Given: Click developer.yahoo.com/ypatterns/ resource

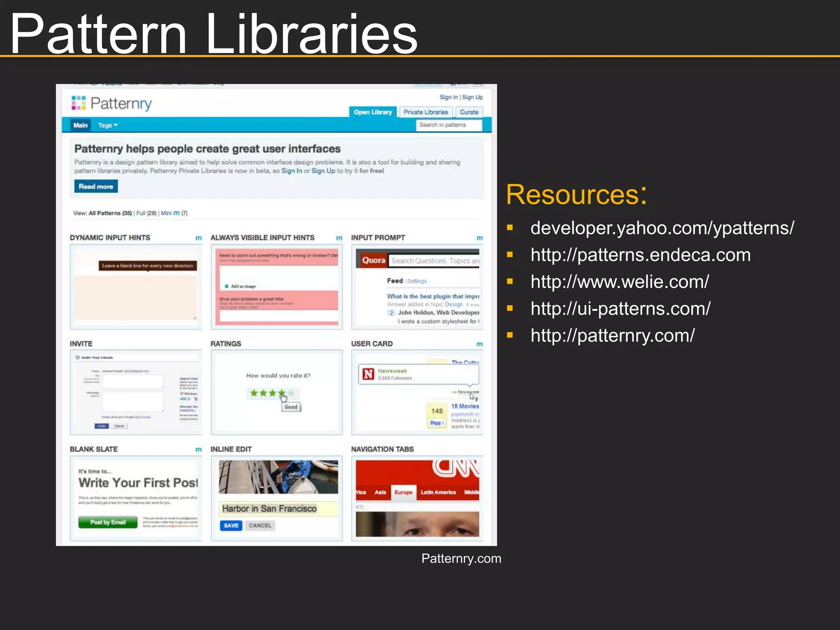Looking at the screenshot, I should (662, 228).
